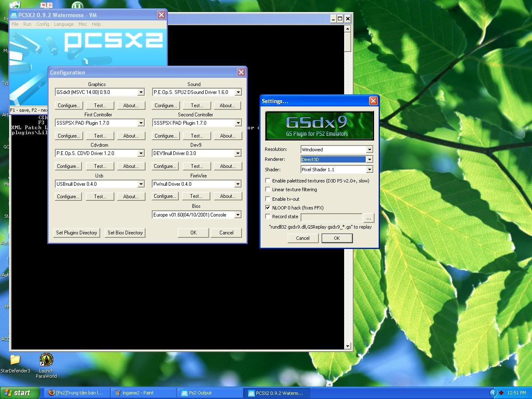Click Test under Sound
This screenshot has height=399, width=532.
tap(197, 106)
